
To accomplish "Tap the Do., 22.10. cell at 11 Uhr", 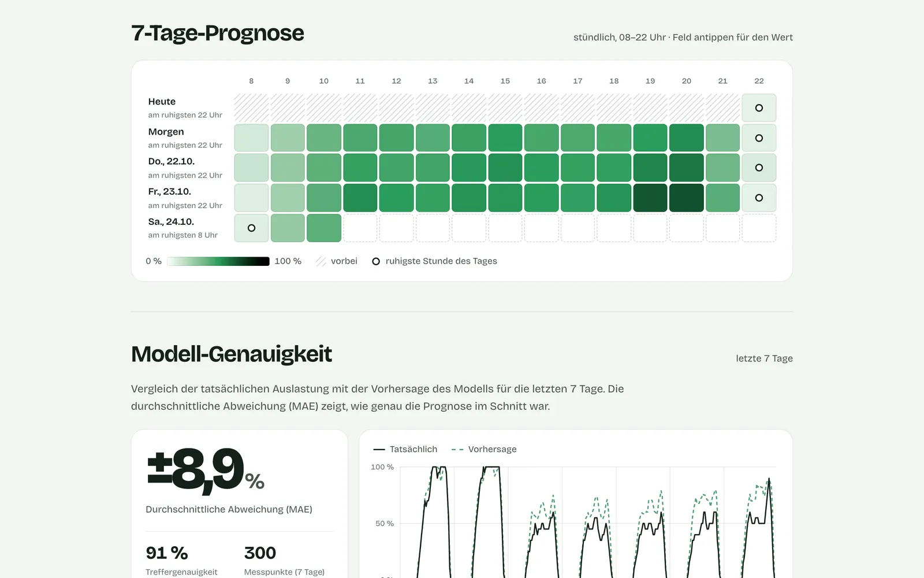I will tap(360, 168).
